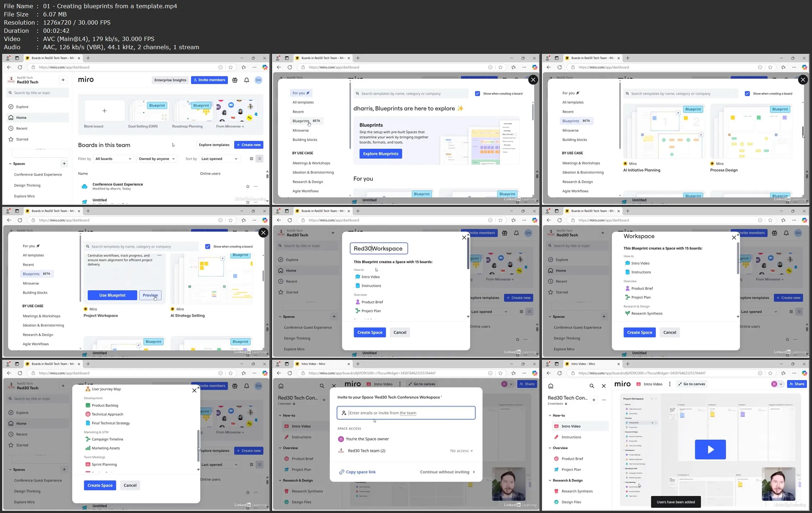Click the search magnifier in the 2 members frame
This screenshot has height=513, width=812.
click(x=592, y=386)
